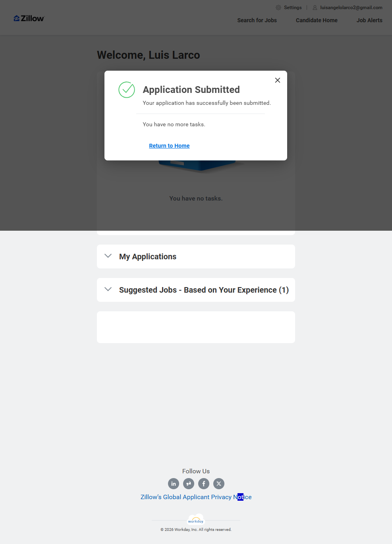Image resolution: width=392 pixels, height=544 pixels.
Task: Click the empty card below Suggested Jobs
Action: pyautogui.click(x=196, y=327)
